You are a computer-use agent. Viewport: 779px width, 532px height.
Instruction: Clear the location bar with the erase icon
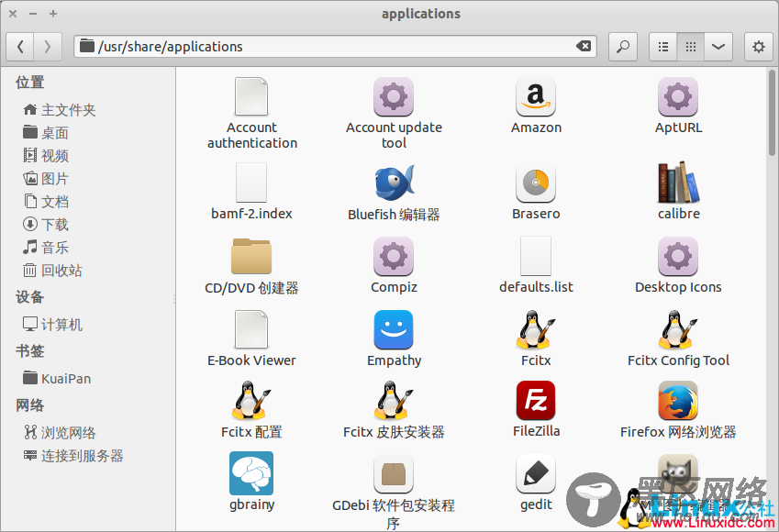coord(584,46)
